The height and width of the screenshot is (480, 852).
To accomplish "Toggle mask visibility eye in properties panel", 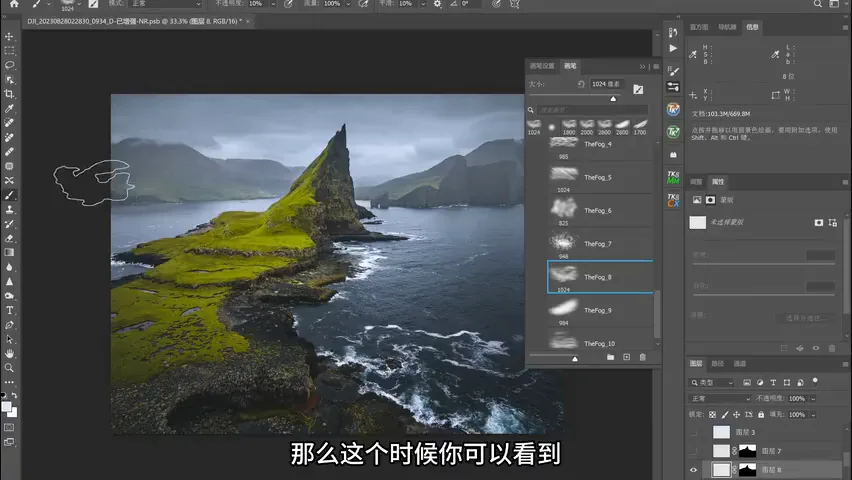I will click(x=816, y=348).
